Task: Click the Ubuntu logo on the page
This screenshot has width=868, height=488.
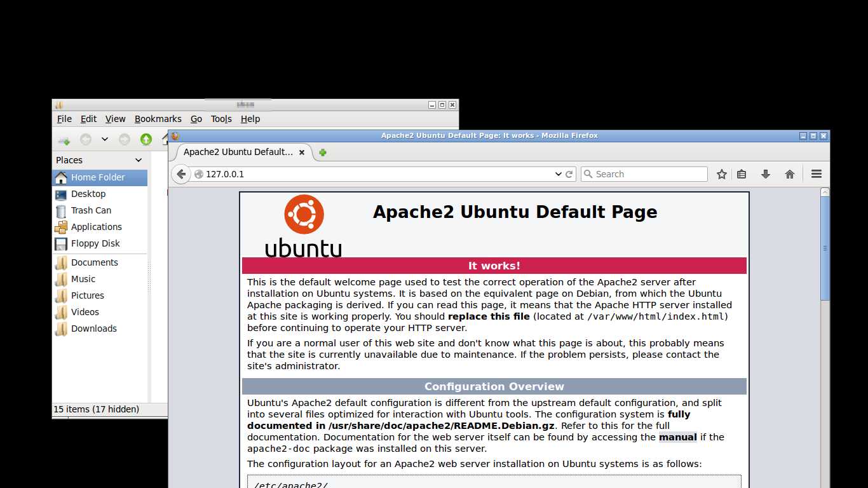Action: [304, 226]
